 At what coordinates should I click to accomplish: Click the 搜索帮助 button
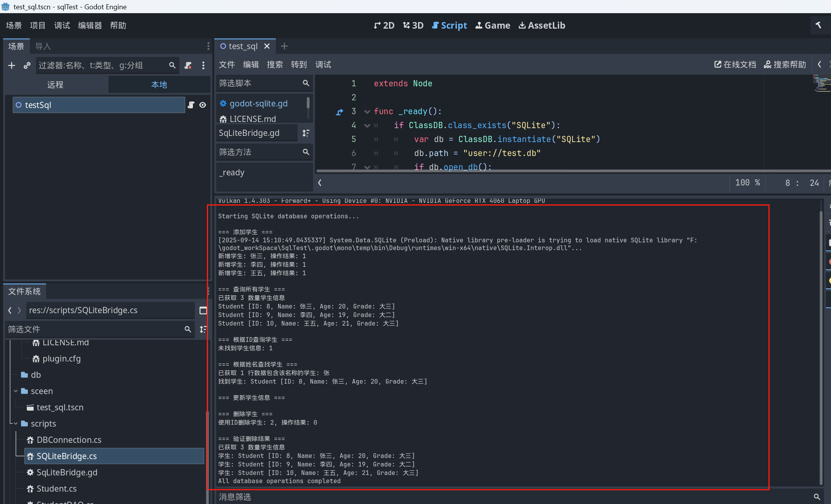[785, 65]
